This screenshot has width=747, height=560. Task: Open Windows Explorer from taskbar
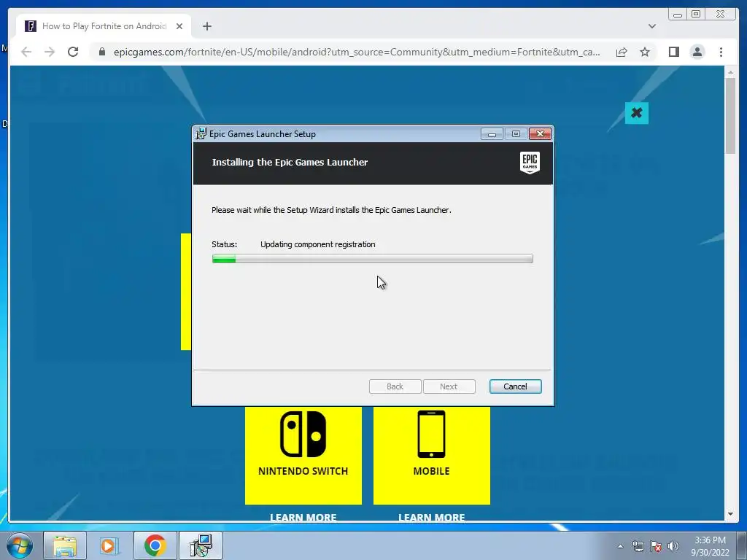(65, 545)
